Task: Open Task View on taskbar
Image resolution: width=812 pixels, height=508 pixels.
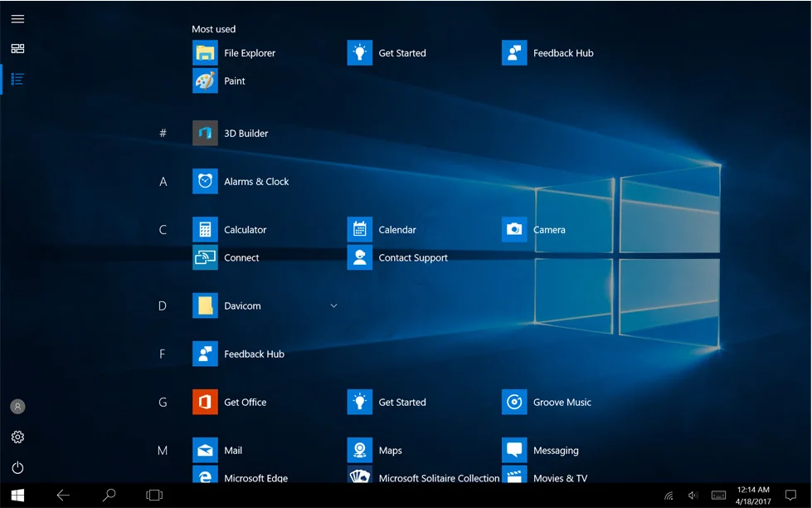Action: click(x=154, y=496)
